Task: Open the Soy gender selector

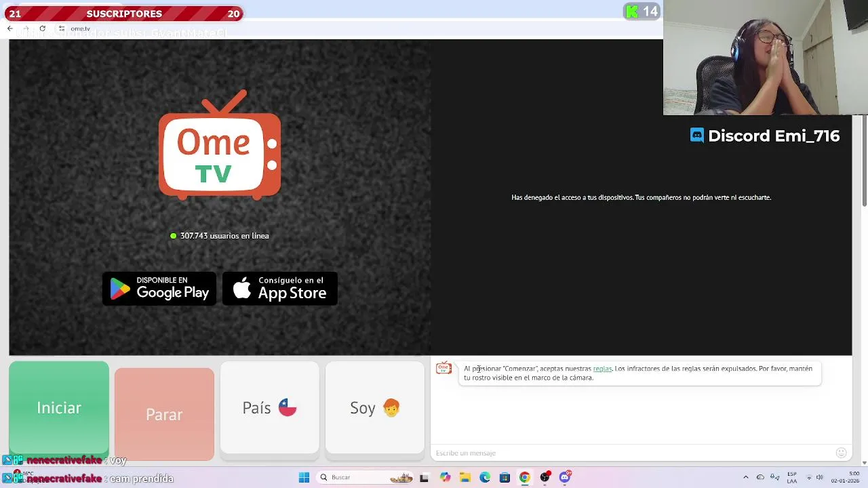Action: 374,407
